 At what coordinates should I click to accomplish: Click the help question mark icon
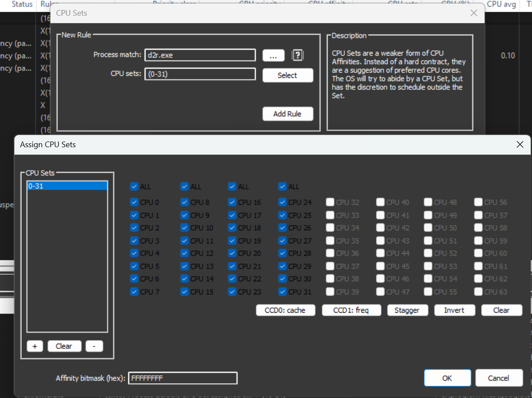click(x=298, y=55)
